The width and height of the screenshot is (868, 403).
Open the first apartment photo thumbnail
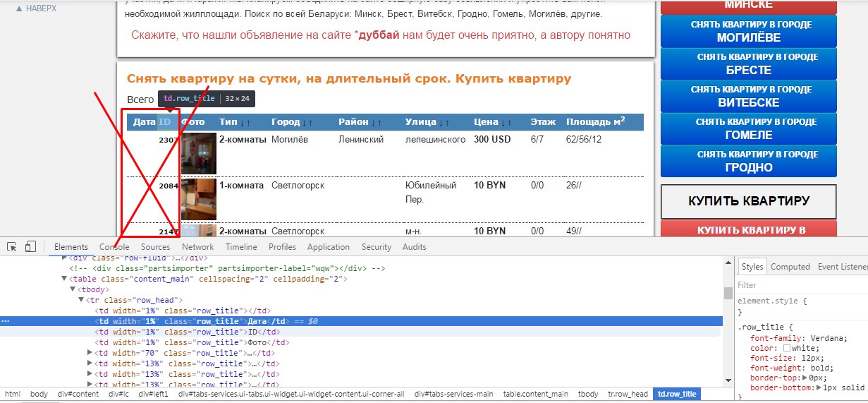(x=199, y=153)
